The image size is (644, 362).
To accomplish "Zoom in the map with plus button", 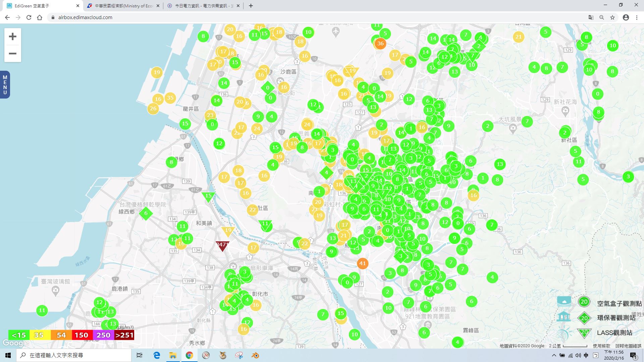I will pos(12,37).
